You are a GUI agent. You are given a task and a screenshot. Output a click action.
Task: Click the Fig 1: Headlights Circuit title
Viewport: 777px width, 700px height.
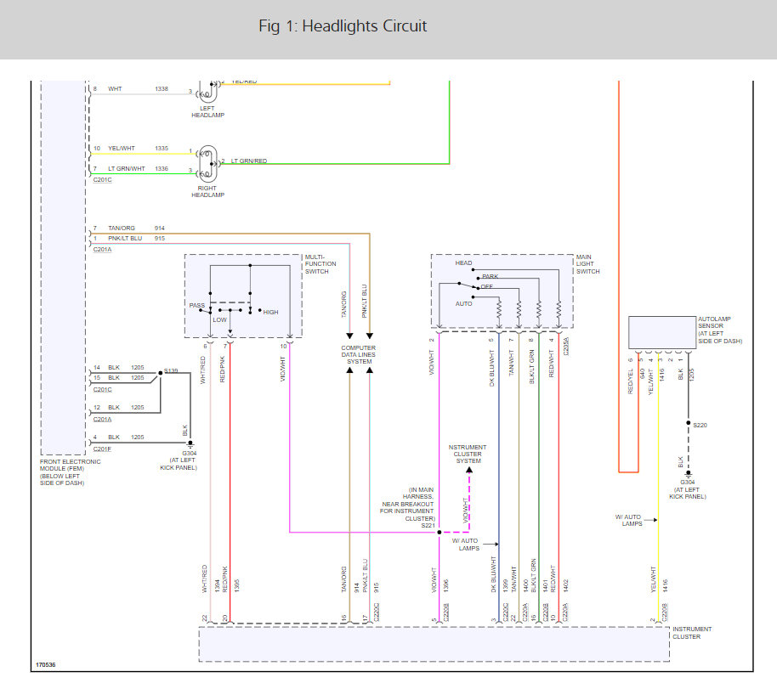click(x=343, y=26)
